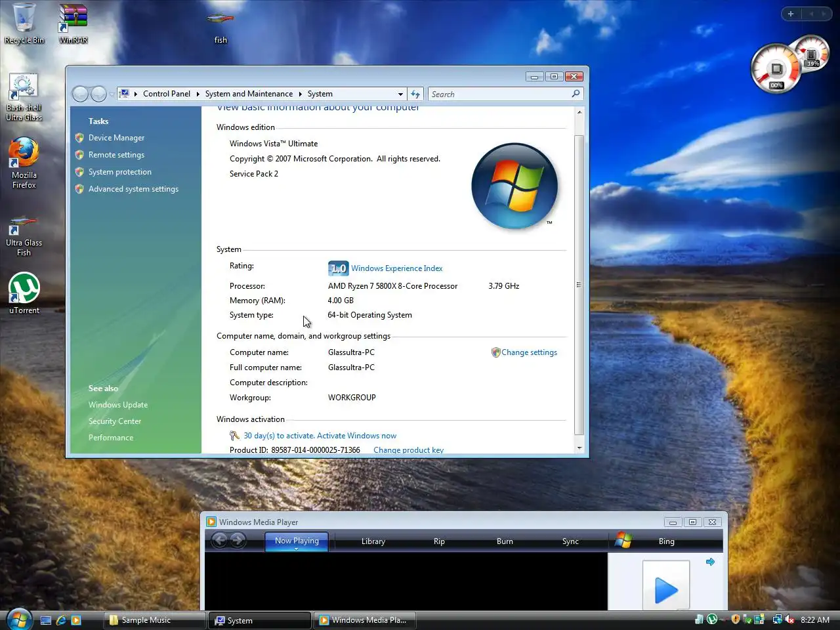Screen dimensions: 840x630
Task: Click the Windows logo in Media Player tabs
Action: (x=623, y=540)
